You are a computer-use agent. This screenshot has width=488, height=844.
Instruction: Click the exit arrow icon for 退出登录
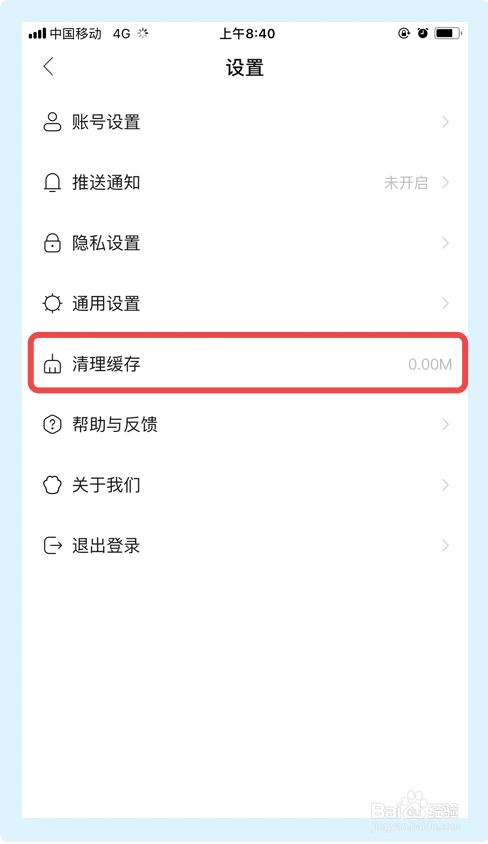click(x=53, y=546)
